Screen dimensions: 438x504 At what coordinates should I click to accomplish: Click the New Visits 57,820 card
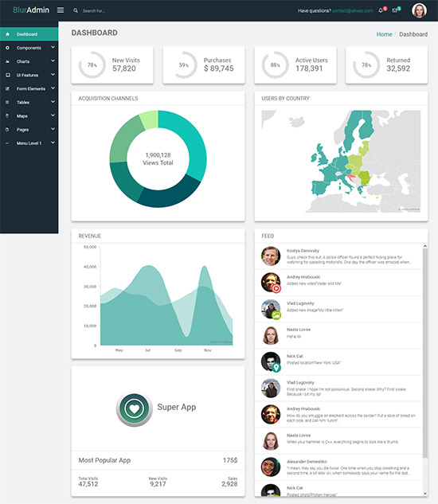coord(112,65)
